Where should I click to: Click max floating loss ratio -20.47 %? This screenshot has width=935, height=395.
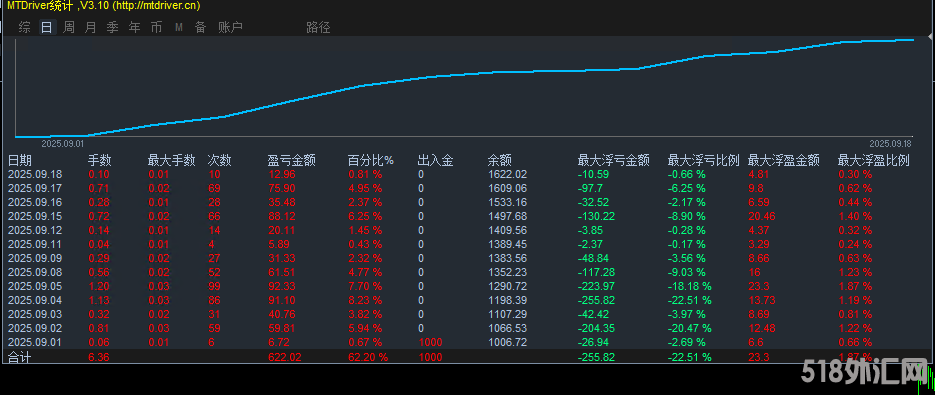click(x=689, y=328)
